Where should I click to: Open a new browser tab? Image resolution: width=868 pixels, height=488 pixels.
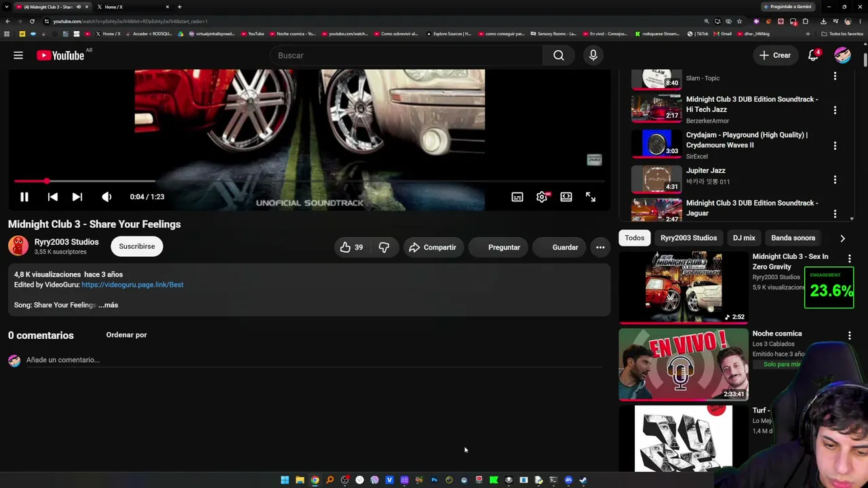180,7
